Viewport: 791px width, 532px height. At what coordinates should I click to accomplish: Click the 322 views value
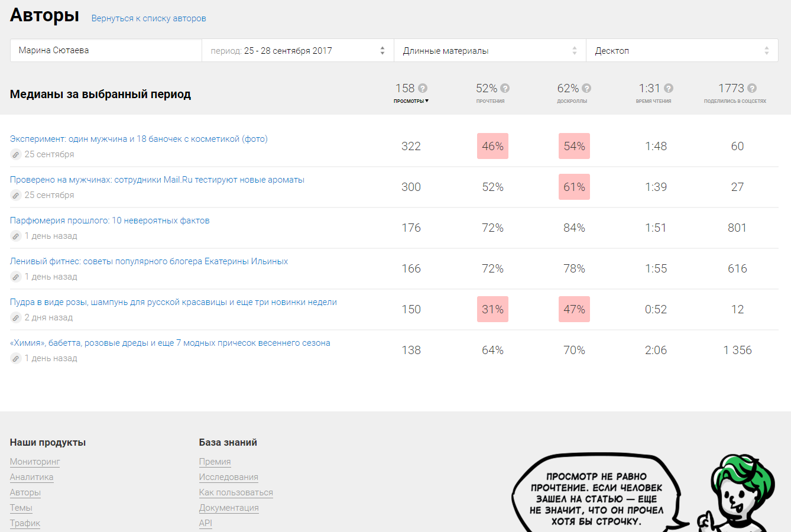(x=411, y=146)
